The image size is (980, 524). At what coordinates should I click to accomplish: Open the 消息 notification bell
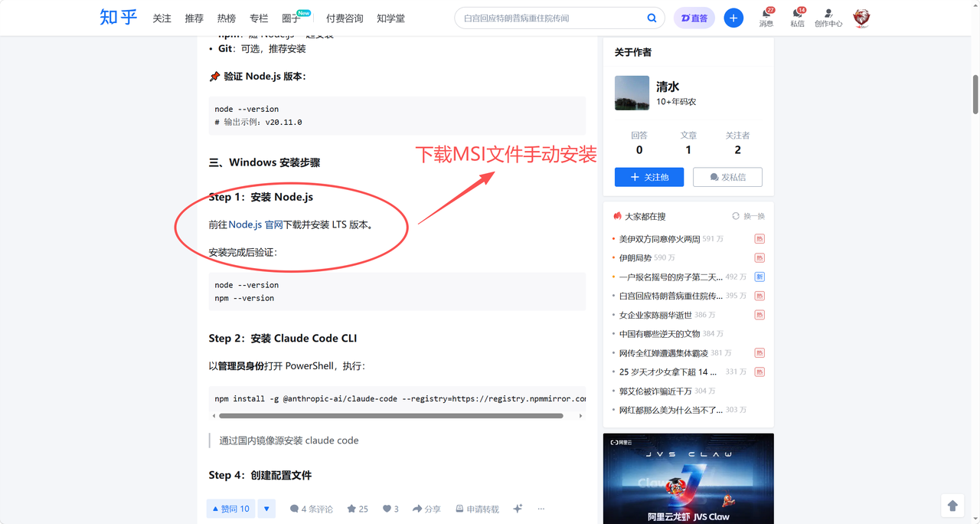click(766, 18)
